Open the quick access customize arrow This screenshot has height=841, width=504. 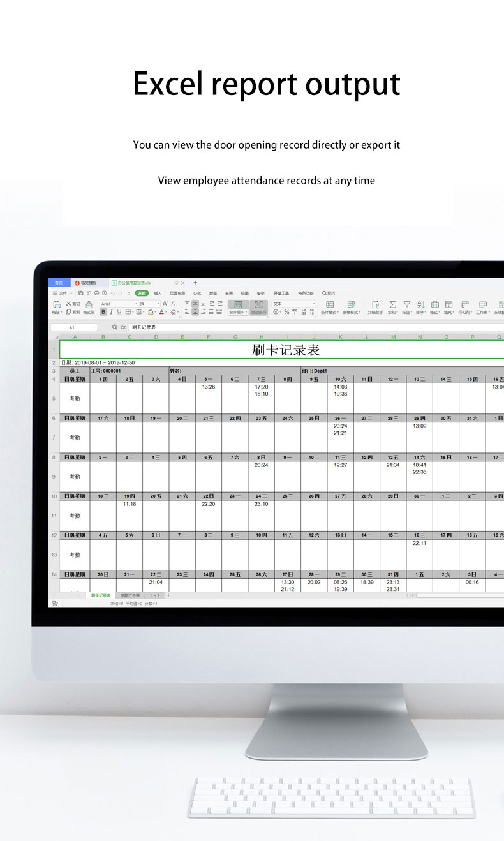tap(128, 293)
